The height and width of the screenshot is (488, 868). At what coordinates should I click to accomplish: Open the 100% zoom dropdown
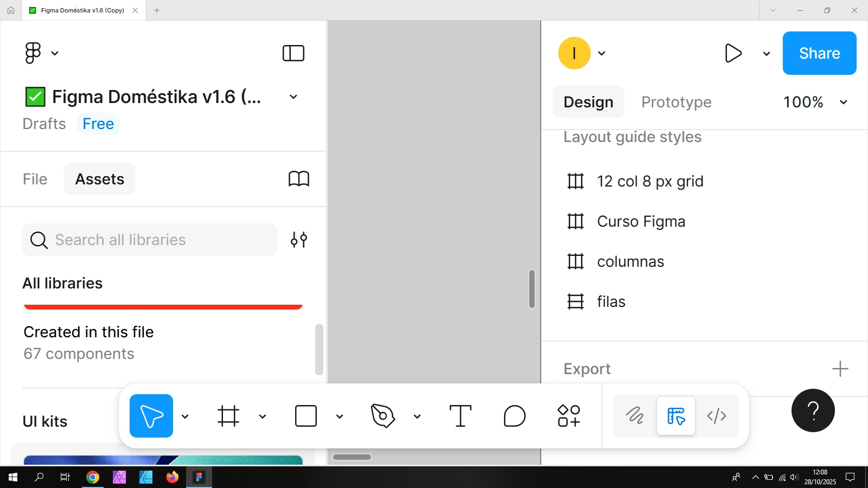point(815,102)
